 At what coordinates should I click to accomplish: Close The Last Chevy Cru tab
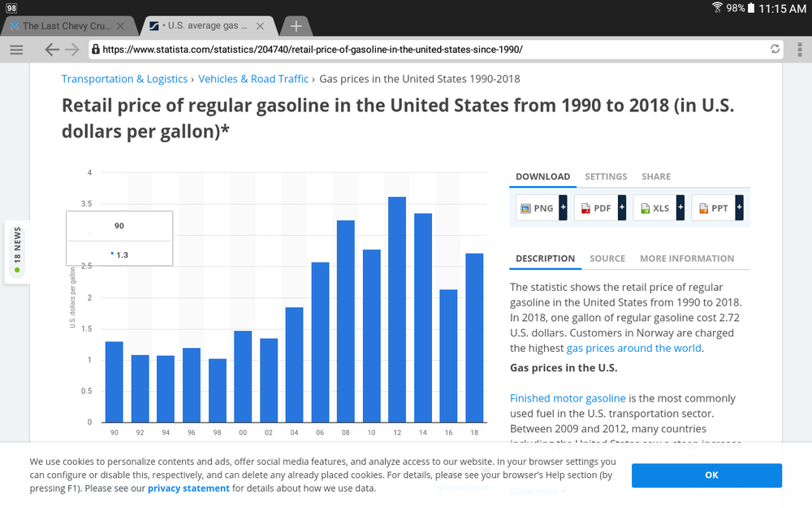121,26
